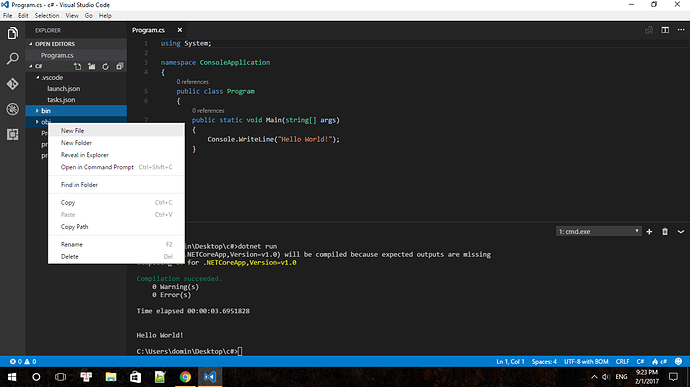The image size is (690, 387).
Task: Open the Selection menu
Action: (x=47, y=15)
